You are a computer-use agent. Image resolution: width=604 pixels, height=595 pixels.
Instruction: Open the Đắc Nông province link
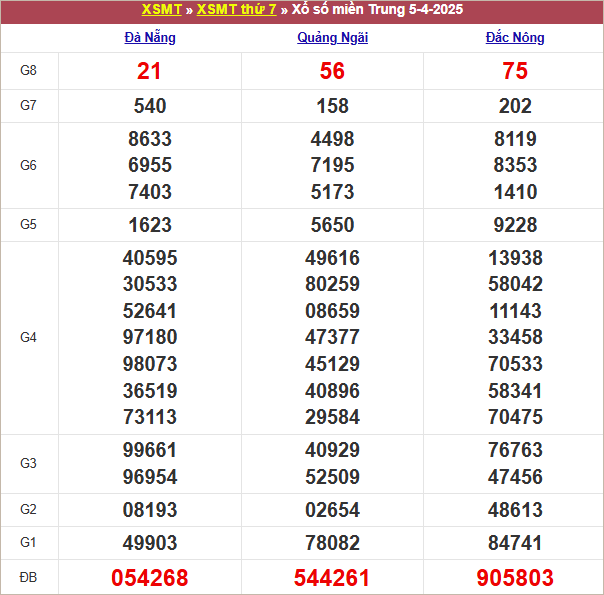pos(515,38)
